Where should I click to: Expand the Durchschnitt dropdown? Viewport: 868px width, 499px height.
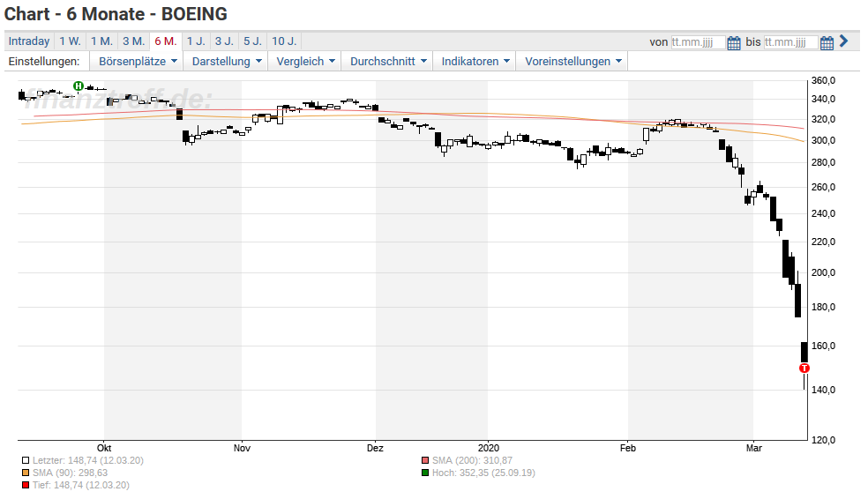tap(387, 62)
